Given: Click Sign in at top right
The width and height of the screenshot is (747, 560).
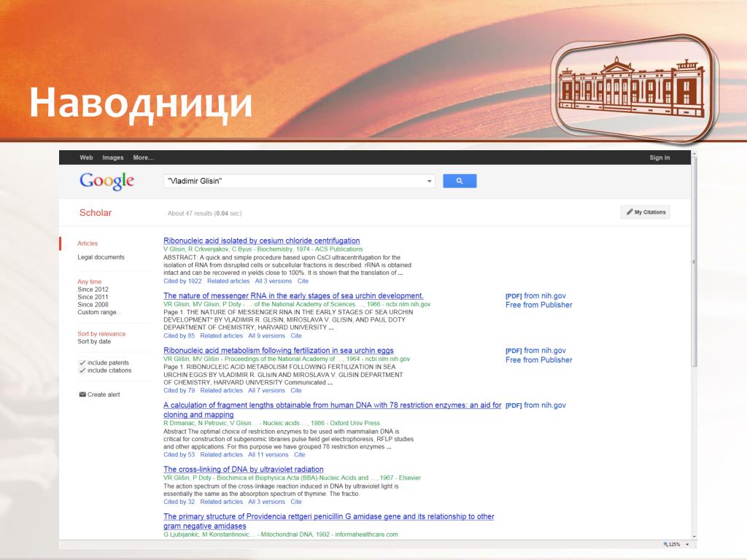Looking at the screenshot, I should (659, 157).
